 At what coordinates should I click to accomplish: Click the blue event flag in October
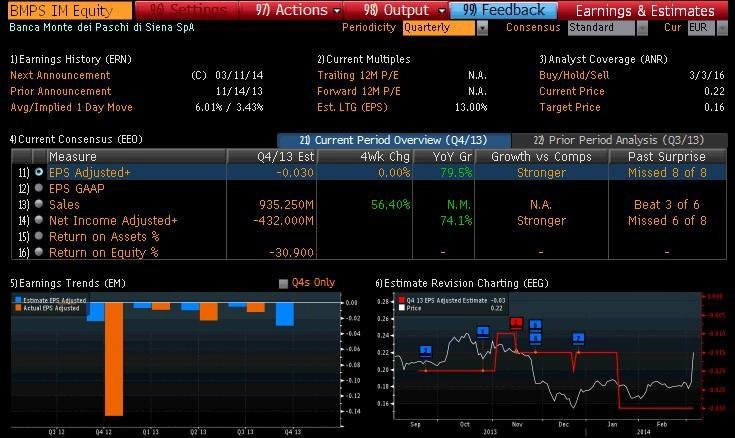[x=483, y=332]
